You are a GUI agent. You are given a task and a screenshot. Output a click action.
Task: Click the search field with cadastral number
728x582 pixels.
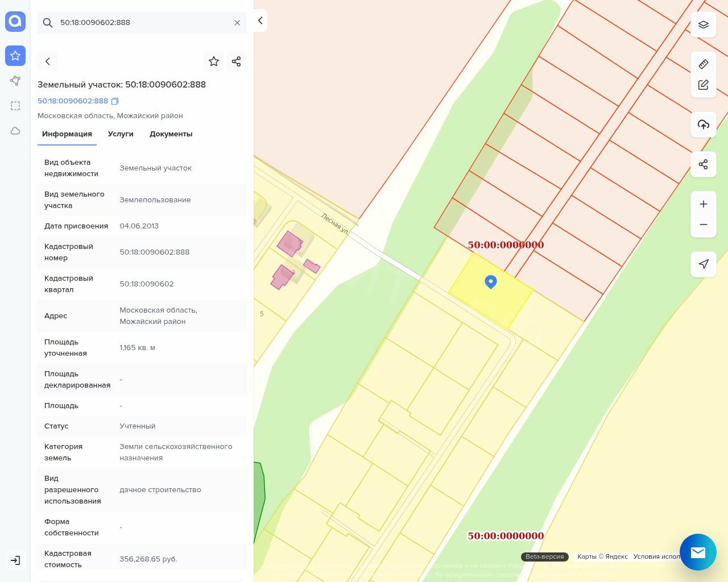click(142, 23)
